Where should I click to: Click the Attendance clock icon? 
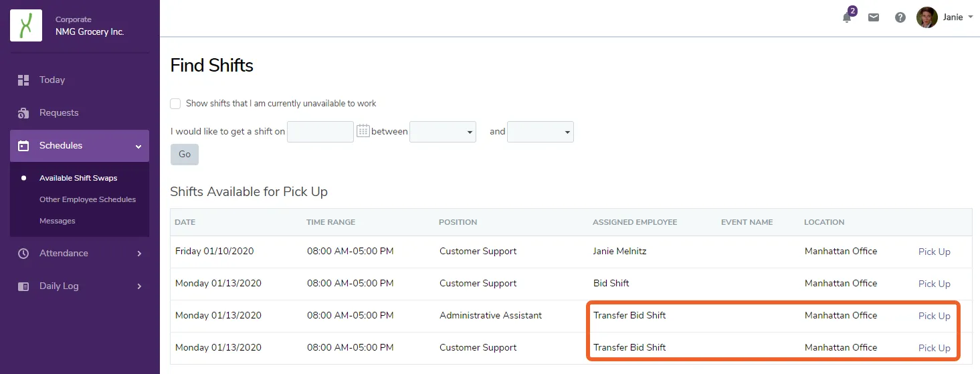[x=23, y=253]
